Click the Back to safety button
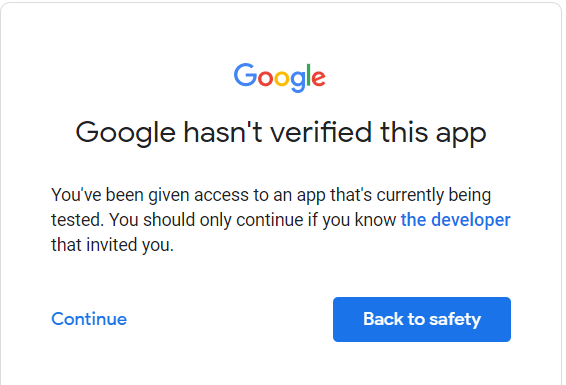Viewport: 566px width, 385px height. (x=422, y=319)
